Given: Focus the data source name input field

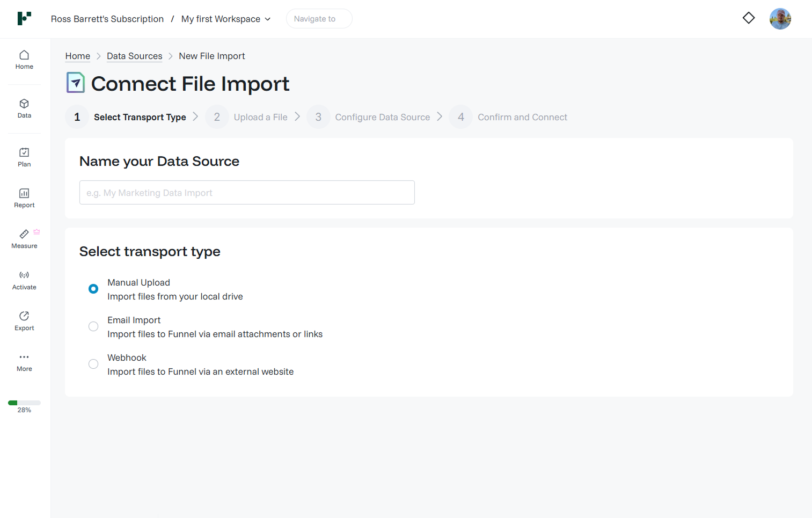Looking at the screenshot, I should 247,192.
